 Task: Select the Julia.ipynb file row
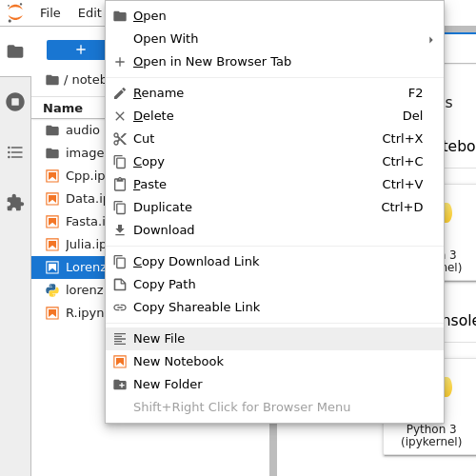tap(69, 245)
